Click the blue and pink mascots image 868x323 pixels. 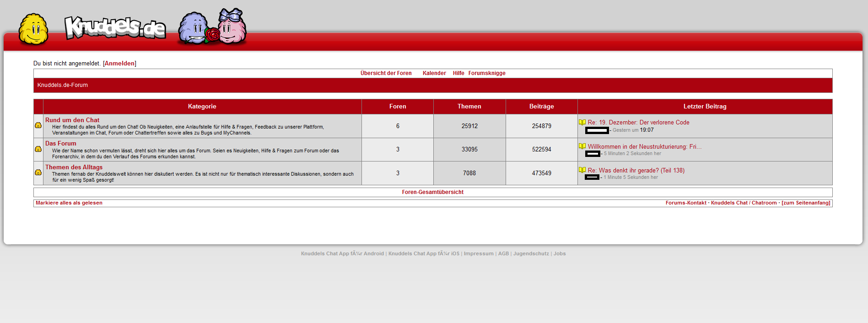point(212,27)
